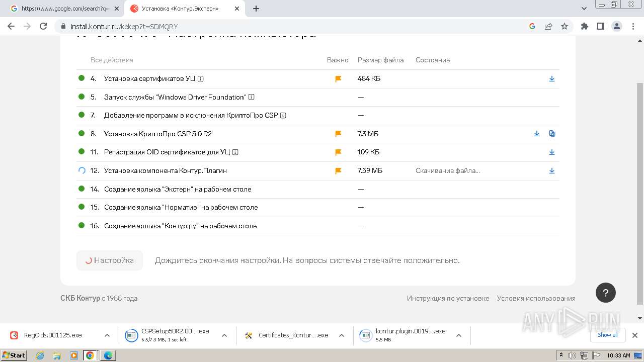Click the Настройка button

coord(110,260)
